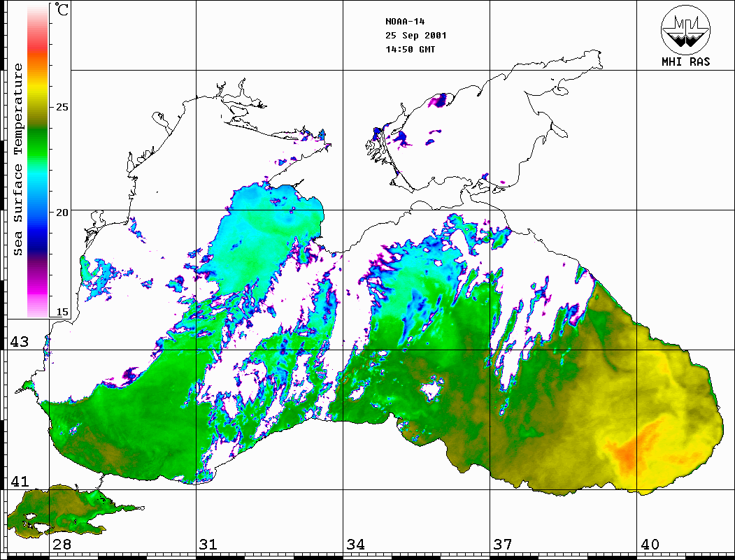Viewport: 735px width, 560px height.
Task: Click the Sea of Marmara region
Action: [x=61, y=511]
